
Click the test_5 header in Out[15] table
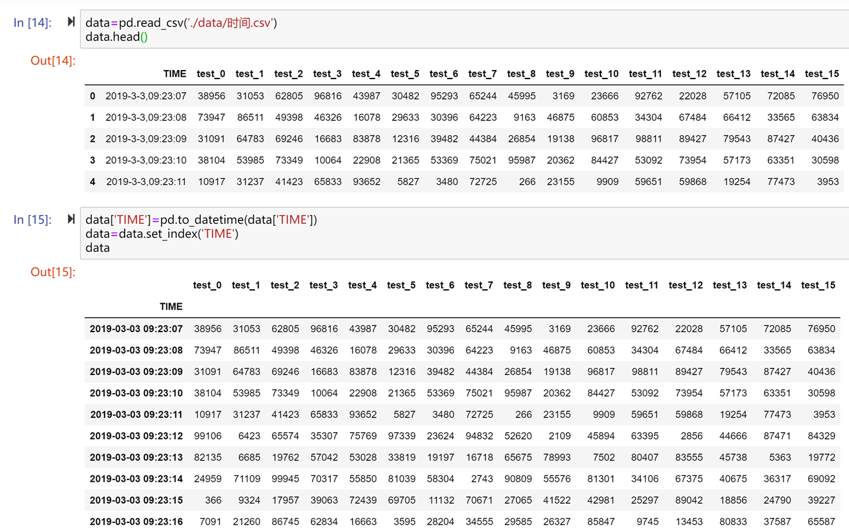tap(401, 285)
